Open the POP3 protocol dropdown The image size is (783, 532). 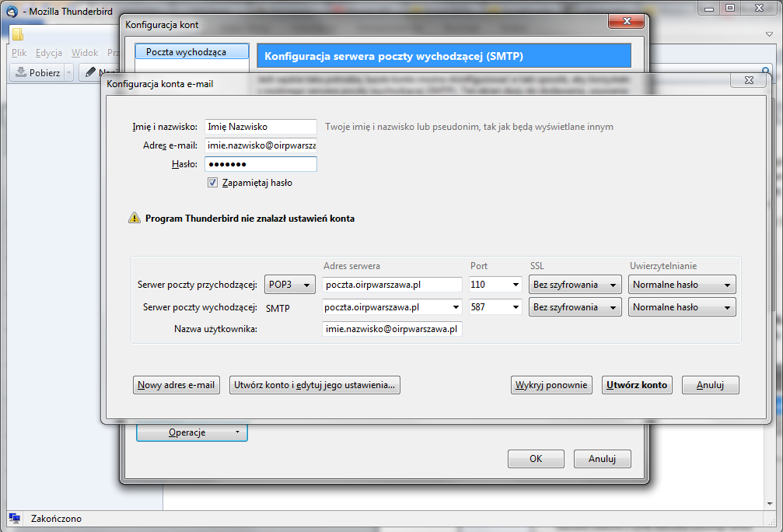point(289,285)
